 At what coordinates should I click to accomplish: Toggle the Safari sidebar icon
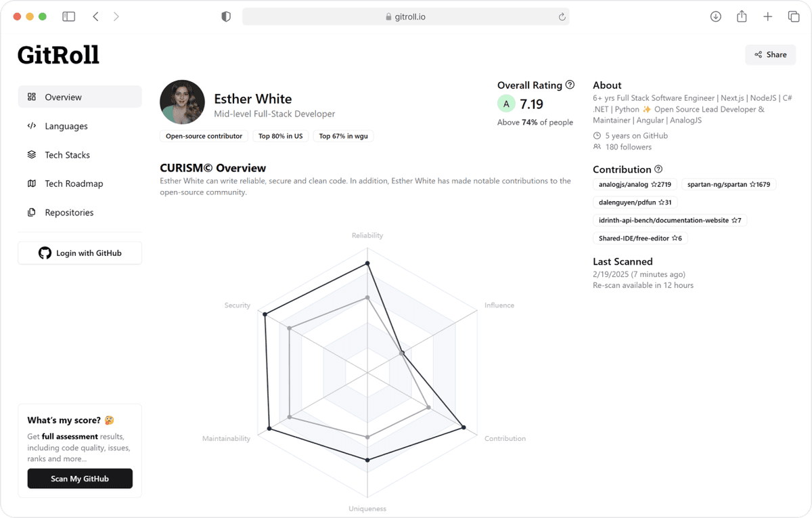(x=68, y=16)
